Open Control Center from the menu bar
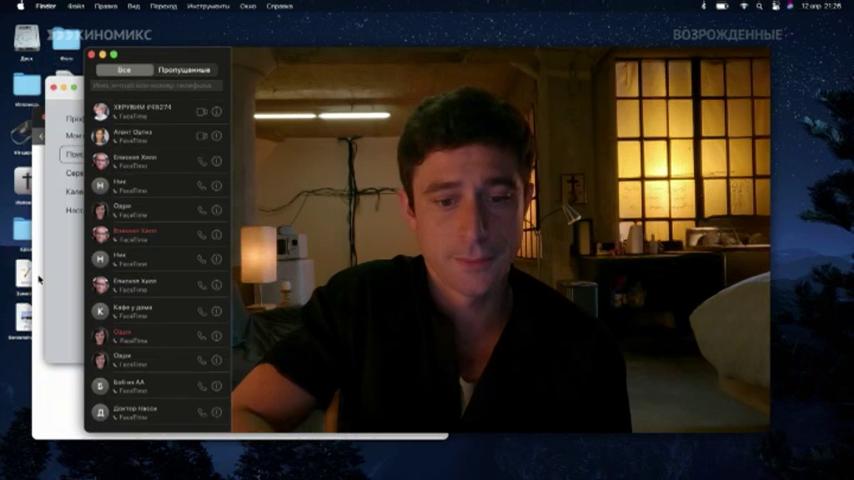 776,7
